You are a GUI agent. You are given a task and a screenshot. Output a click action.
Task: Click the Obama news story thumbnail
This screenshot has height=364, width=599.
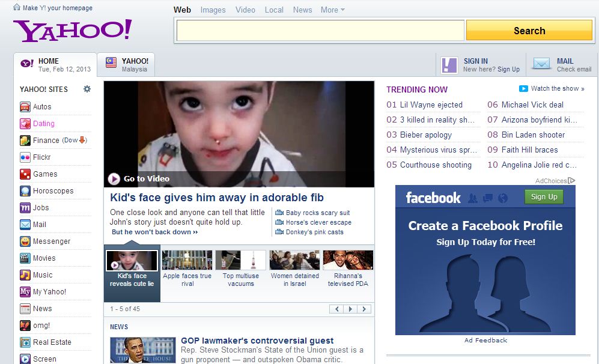[x=143, y=350]
